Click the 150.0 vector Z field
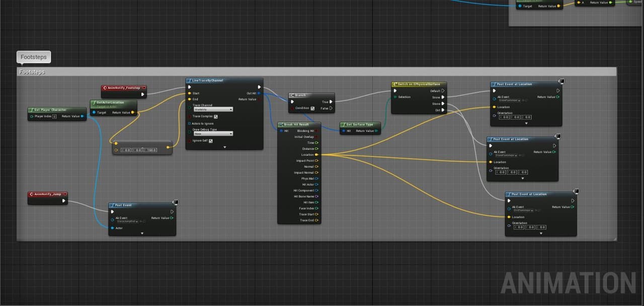This screenshot has width=644, height=306. [x=151, y=150]
